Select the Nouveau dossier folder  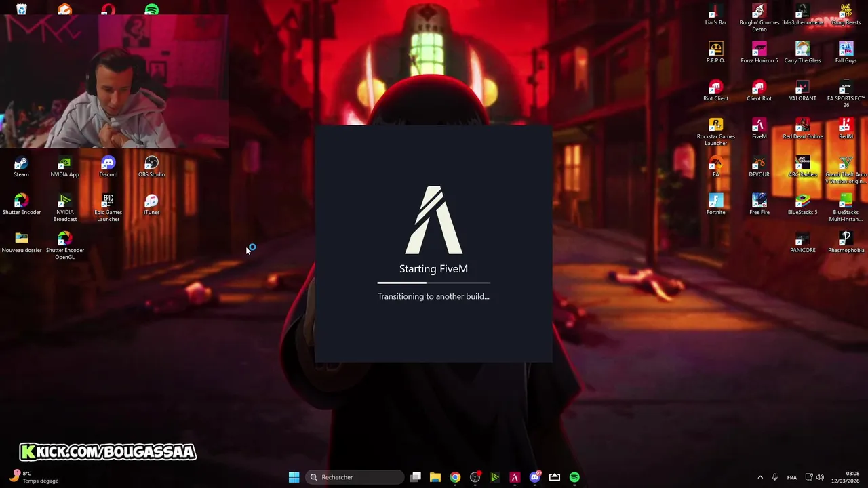tap(22, 243)
